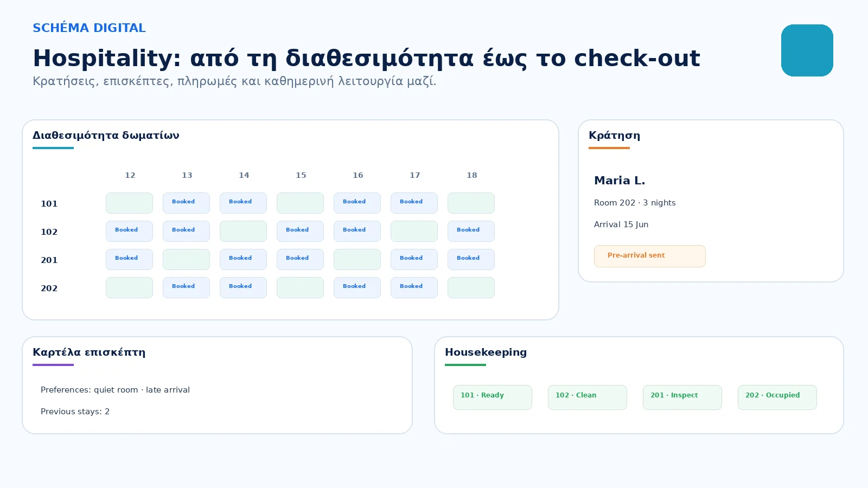Click the SCHÉMA DIGITAL brand label
Viewport: 868px width, 488px height.
(x=89, y=28)
